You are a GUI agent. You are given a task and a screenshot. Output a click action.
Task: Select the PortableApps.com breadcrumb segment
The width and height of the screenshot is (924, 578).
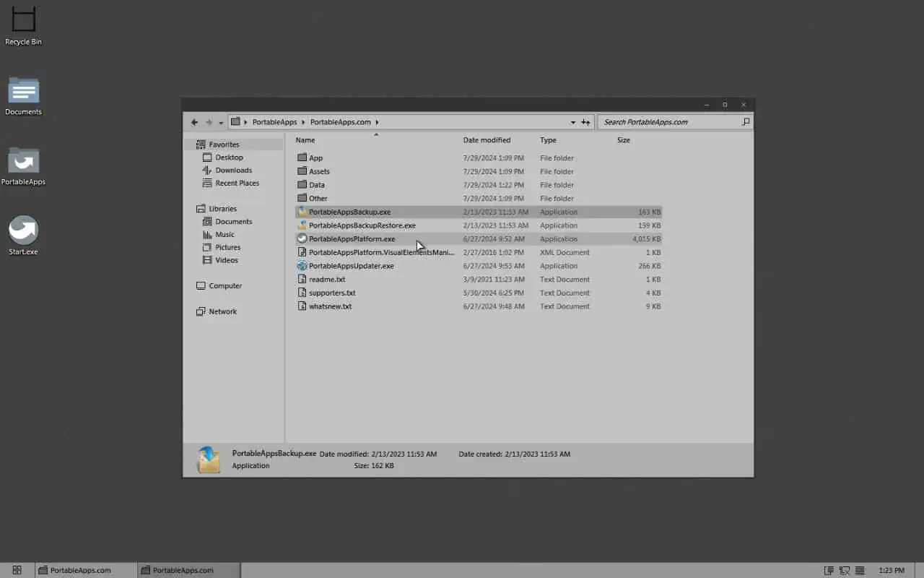[341, 122]
